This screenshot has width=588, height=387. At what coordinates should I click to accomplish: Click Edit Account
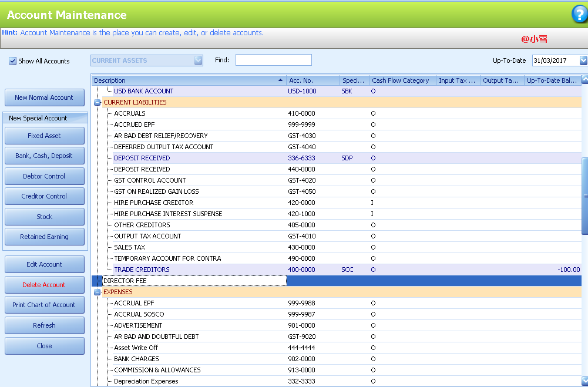point(44,264)
